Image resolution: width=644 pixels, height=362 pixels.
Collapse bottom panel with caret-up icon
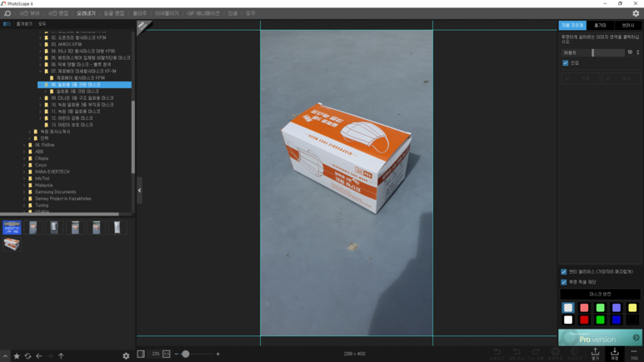(5, 356)
